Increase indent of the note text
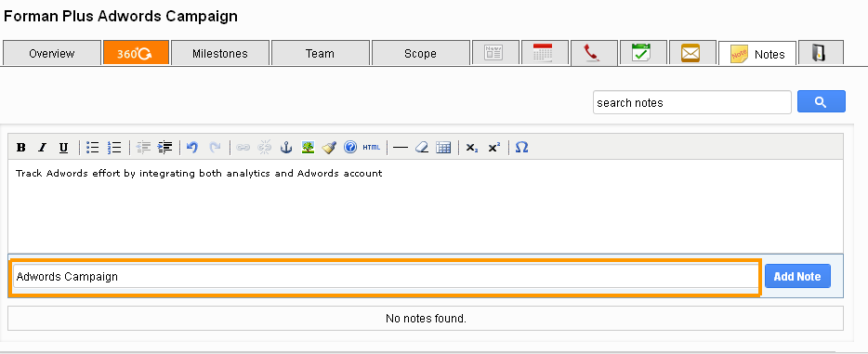Screen dimensions: 868x354 pos(164,147)
